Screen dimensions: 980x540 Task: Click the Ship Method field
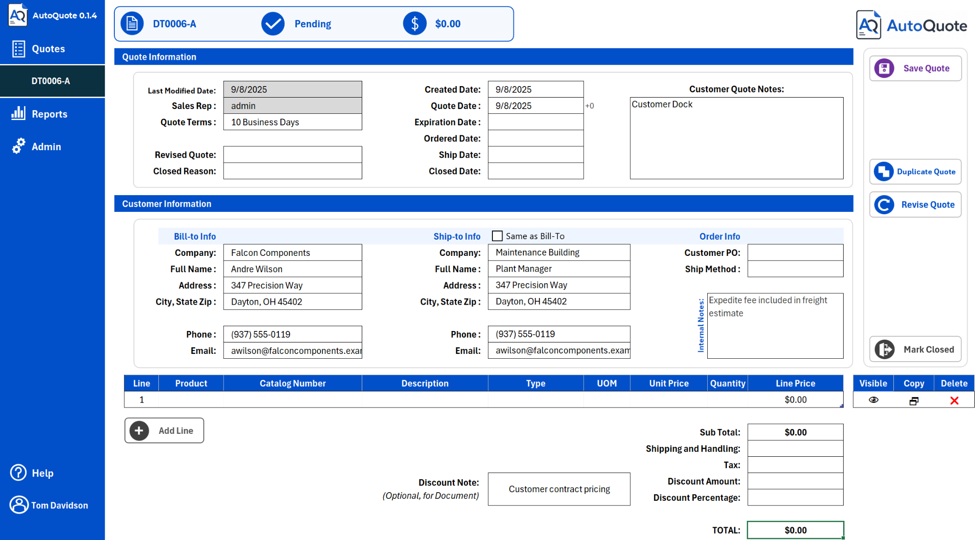point(795,269)
